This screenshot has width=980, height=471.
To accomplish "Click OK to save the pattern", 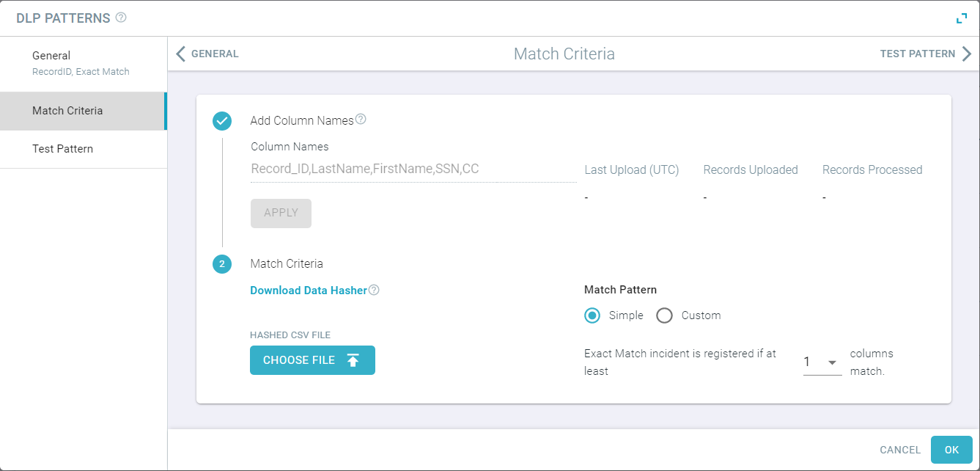I will 951,450.
